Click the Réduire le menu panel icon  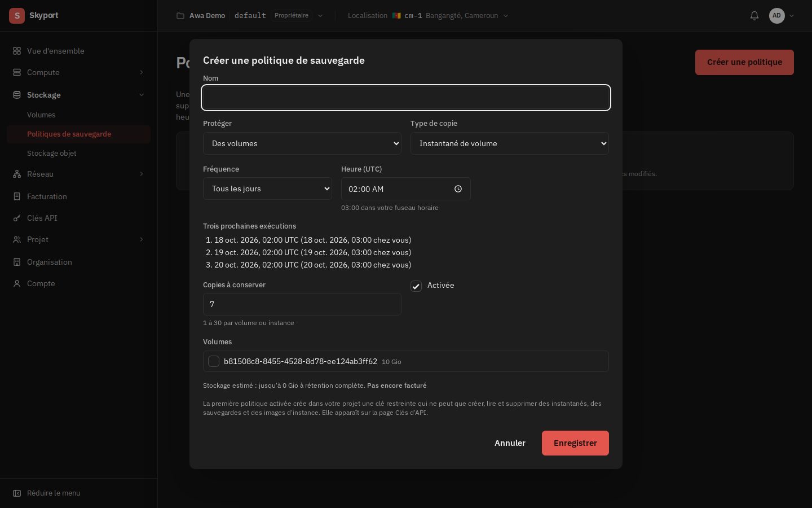(x=17, y=493)
